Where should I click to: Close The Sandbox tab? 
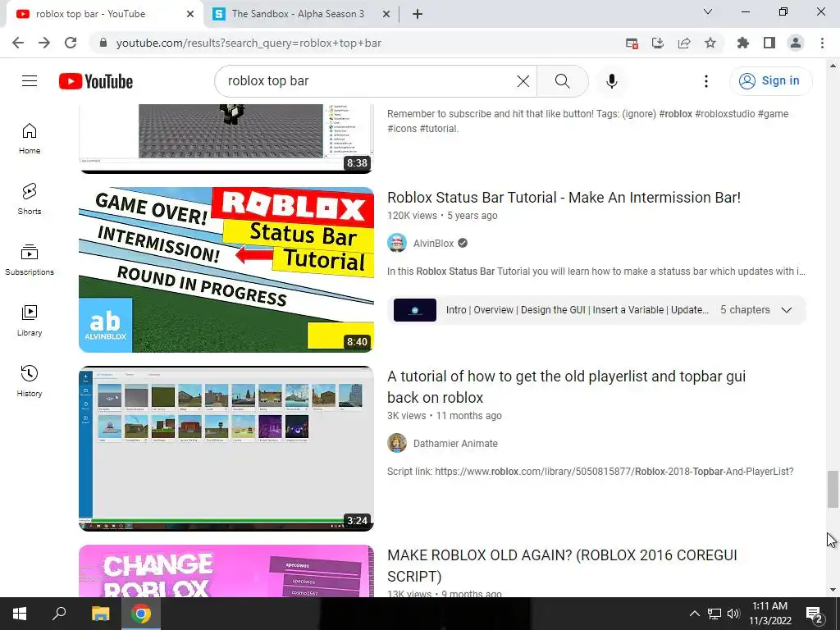click(x=386, y=14)
